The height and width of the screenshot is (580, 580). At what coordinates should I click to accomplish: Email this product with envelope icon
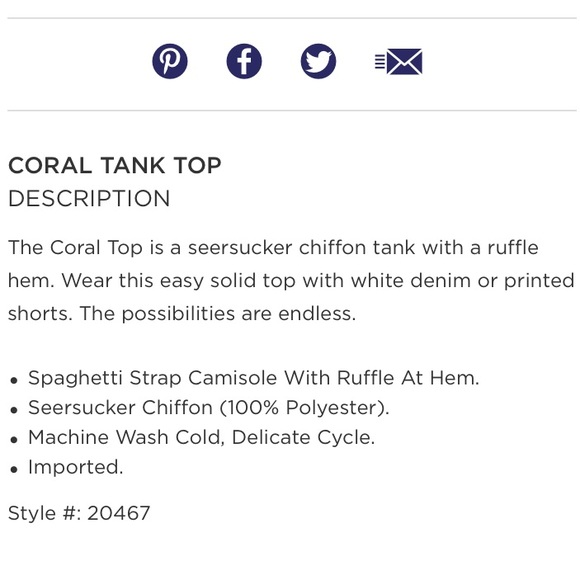(398, 61)
